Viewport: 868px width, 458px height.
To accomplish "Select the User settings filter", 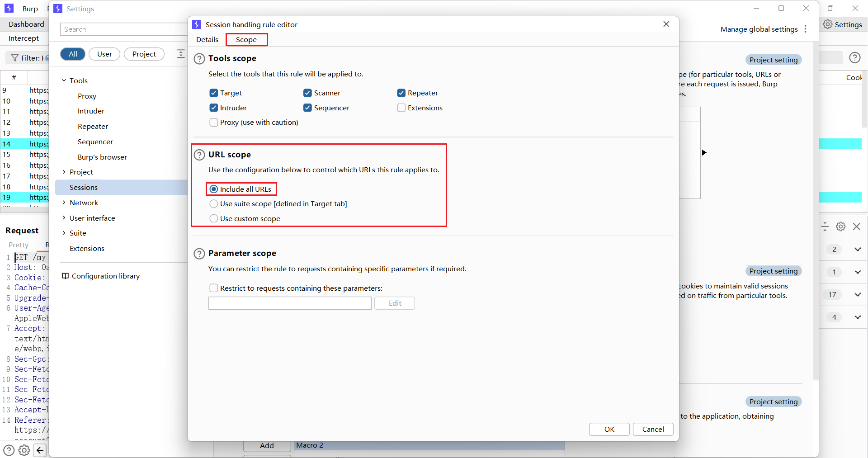I will pos(104,54).
